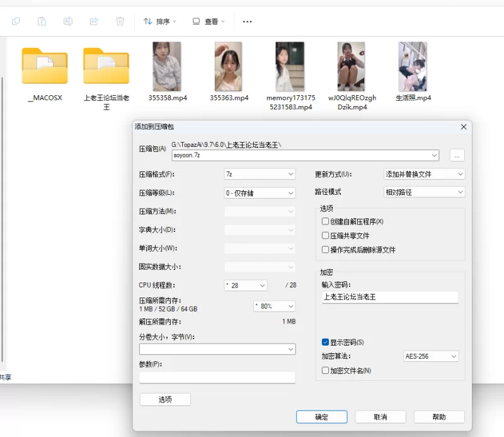This screenshot has width=504, height=437.
Task: Click the password input field
Action: 389,297
